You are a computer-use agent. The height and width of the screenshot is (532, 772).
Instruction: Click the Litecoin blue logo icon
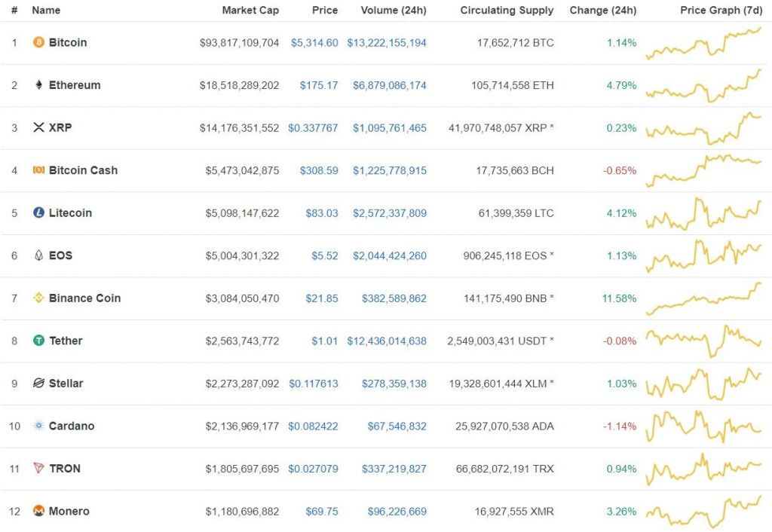(38, 212)
